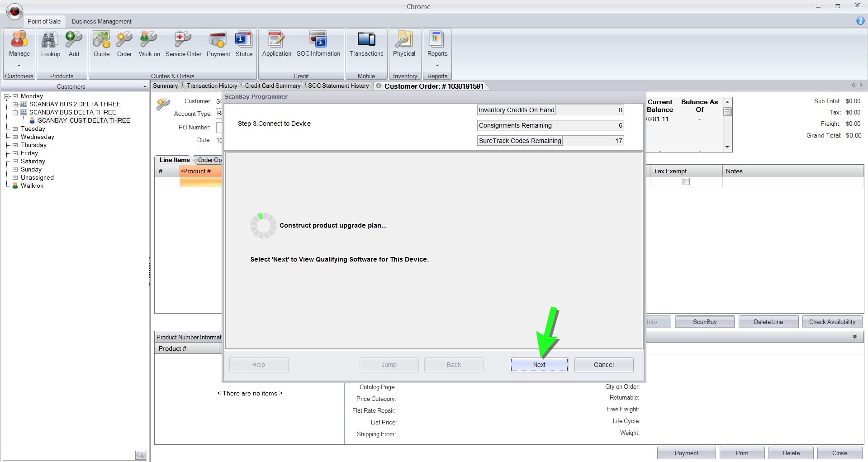The image size is (868, 462).
Task: Click the customer search input field
Action: pos(69,455)
